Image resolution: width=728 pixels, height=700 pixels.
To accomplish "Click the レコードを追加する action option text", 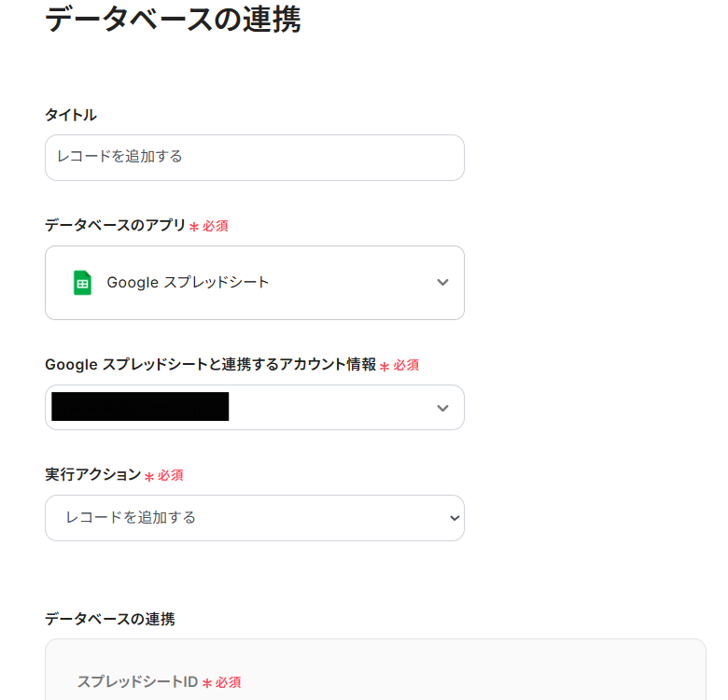I will 131,518.
